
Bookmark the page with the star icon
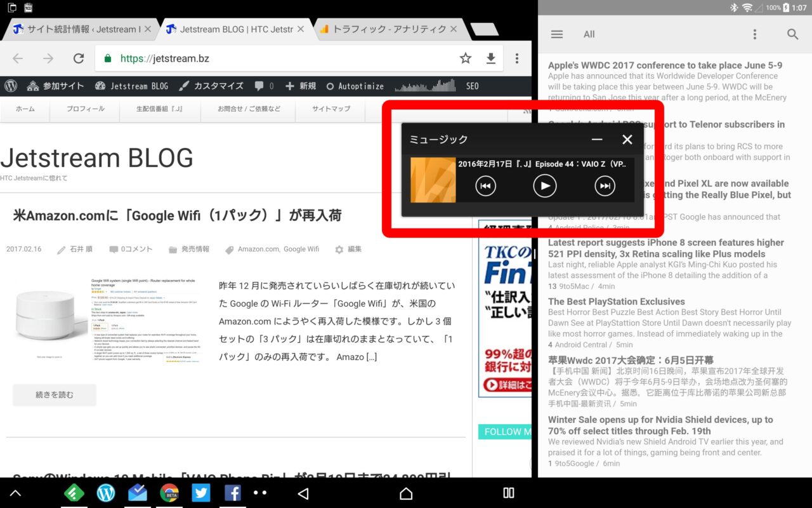[x=466, y=58]
